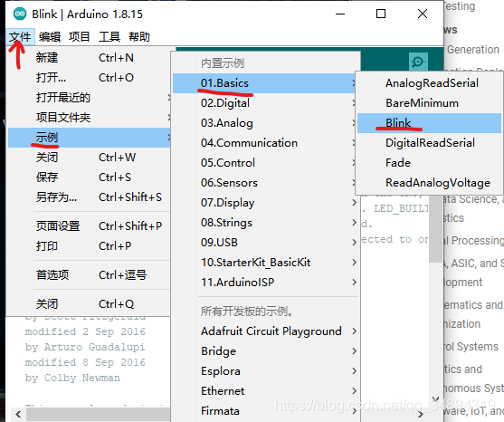Viewport: 504px width, 422px height.
Task: Expand the Firmata examples submenu
Action: coord(265,411)
